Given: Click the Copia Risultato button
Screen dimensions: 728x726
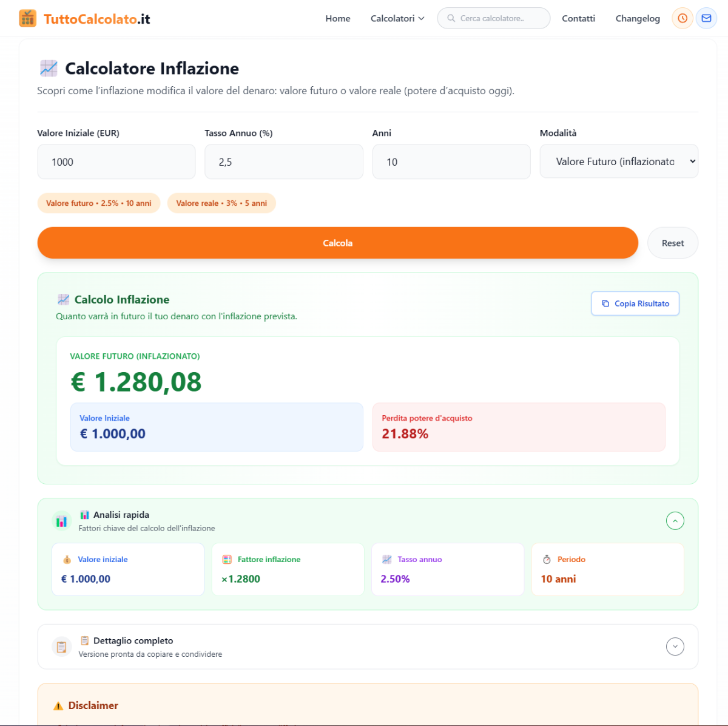Looking at the screenshot, I should (635, 304).
